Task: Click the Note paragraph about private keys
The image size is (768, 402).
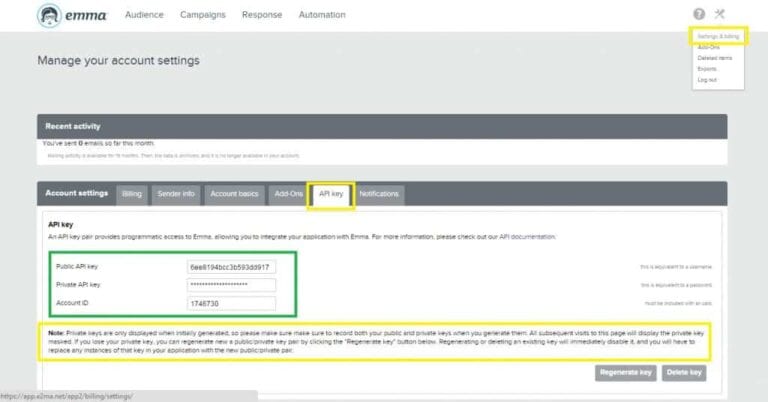Action: (x=376, y=342)
